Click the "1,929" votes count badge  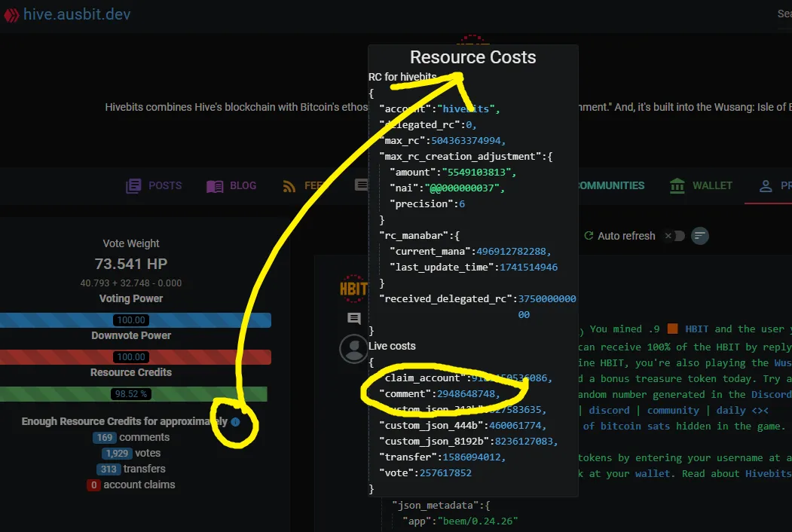117,454
